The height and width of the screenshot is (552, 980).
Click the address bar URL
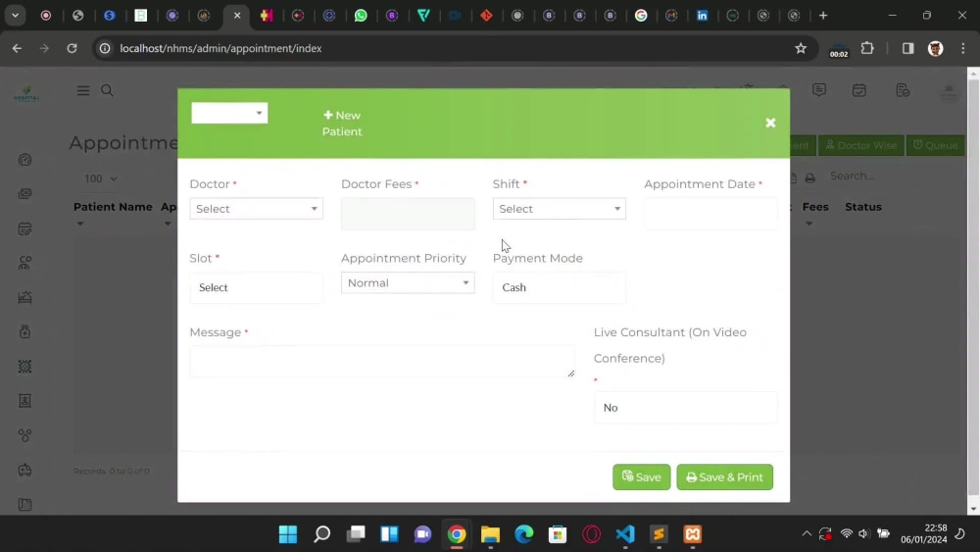click(x=220, y=48)
